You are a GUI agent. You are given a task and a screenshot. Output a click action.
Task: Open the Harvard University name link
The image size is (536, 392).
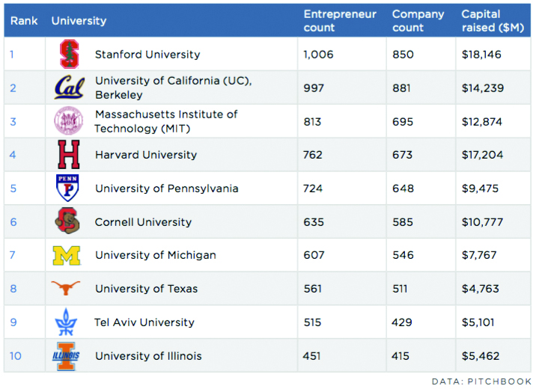pyautogui.click(x=146, y=155)
